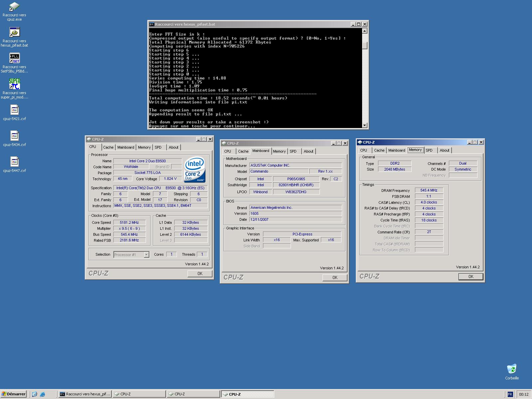Open the Démarrer start menu
The height and width of the screenshot is (399, 532).
[14, 394]
